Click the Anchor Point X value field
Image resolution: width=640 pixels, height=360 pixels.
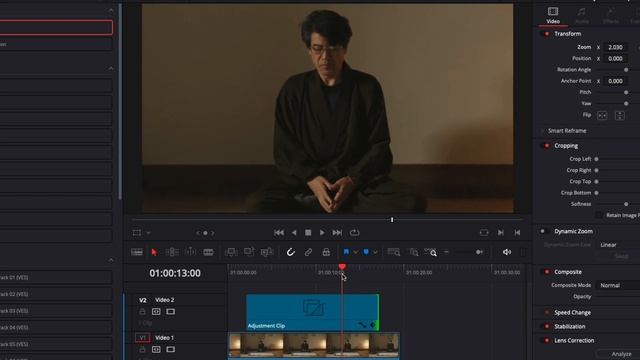point(615,81)
